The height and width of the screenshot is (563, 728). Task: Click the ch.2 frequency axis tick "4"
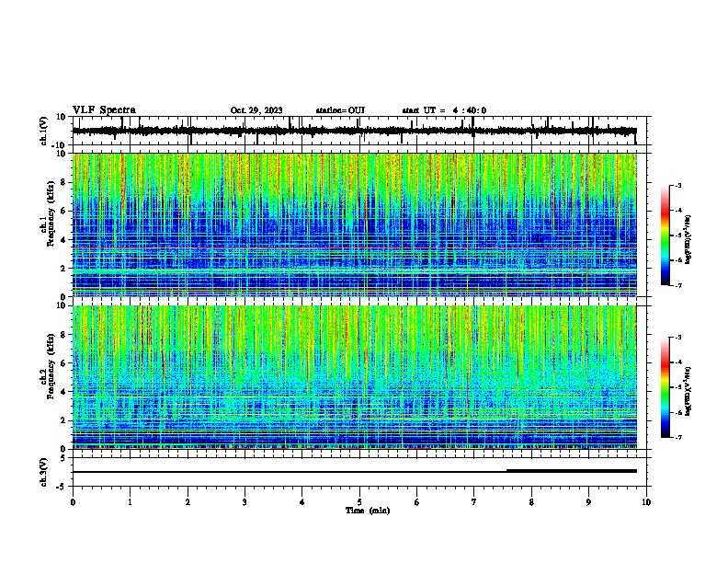tap(64, 392)
